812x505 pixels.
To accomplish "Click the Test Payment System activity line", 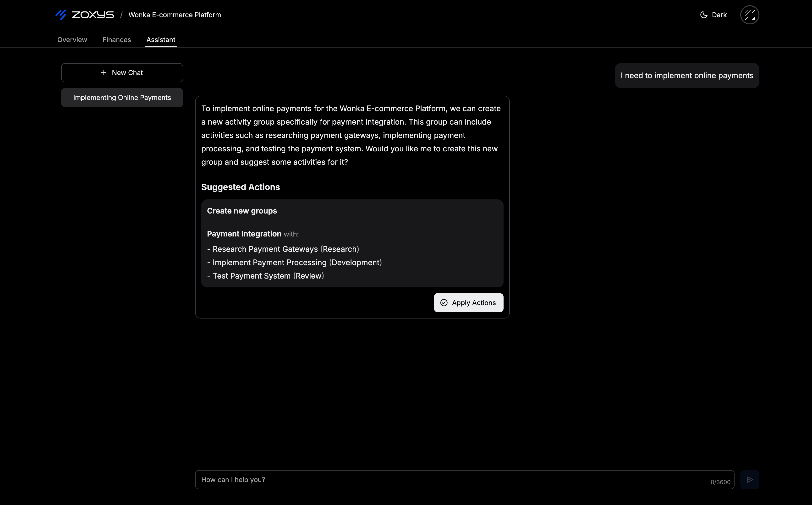I will pyautogui.click(x=265, y=276).
